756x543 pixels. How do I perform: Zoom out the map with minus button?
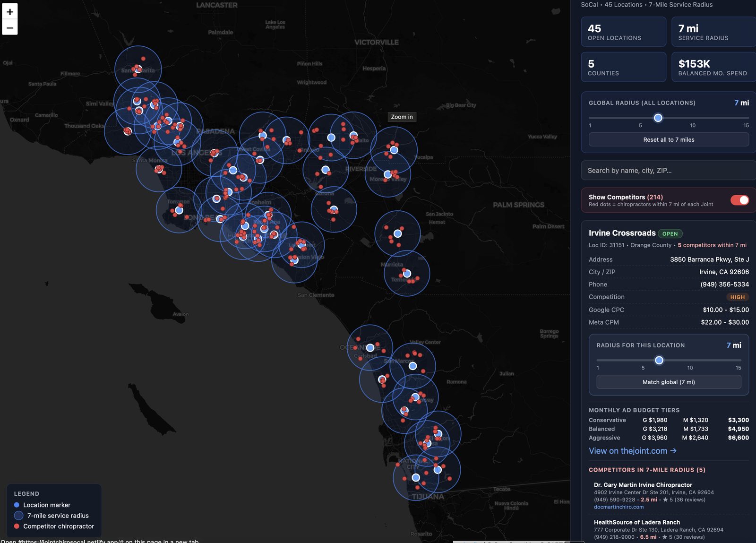(10, 27)
